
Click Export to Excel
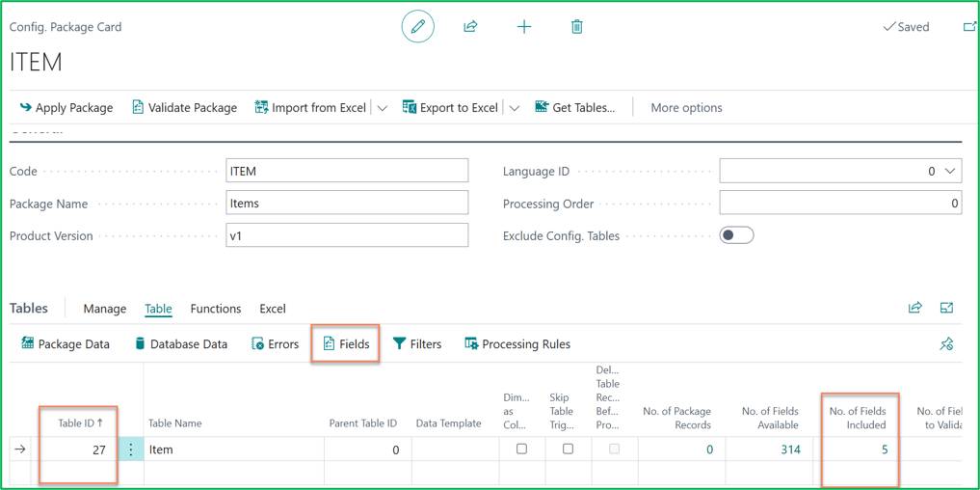(x=450, y=108)
